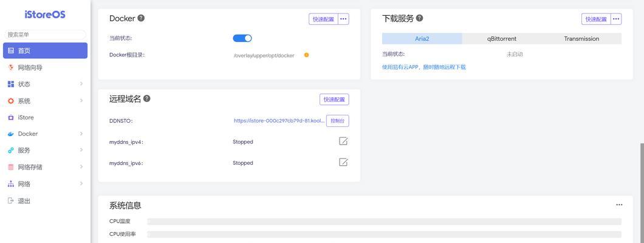
Task: Click the Docker根目录 label
Action: (x=127, y=55)
